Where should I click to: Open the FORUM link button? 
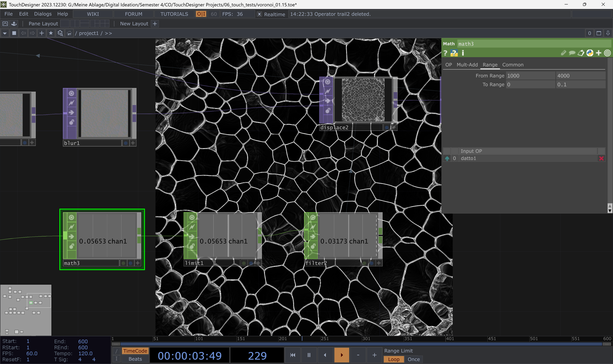[x=134, y=14]
